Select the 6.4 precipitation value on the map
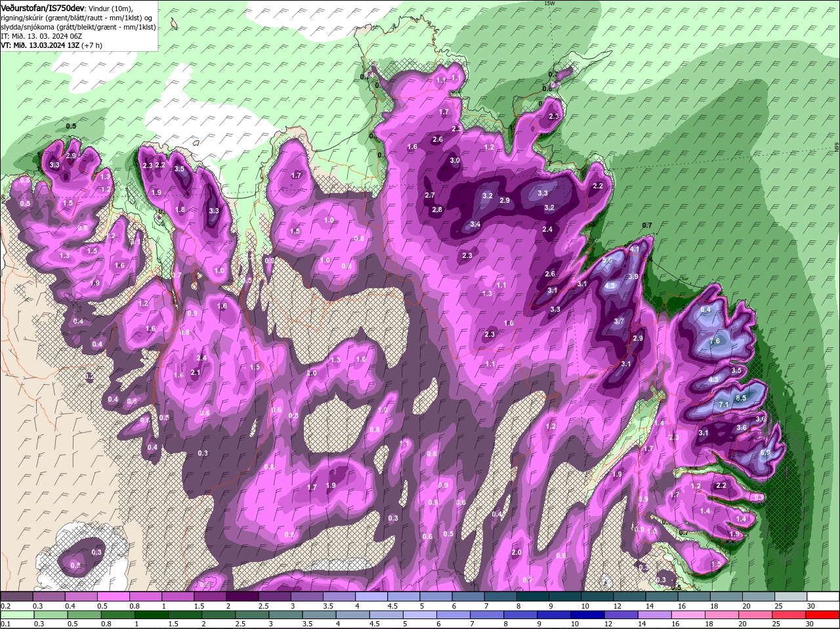This screenshot has height=629, width=840. click(x=706, y=309)
